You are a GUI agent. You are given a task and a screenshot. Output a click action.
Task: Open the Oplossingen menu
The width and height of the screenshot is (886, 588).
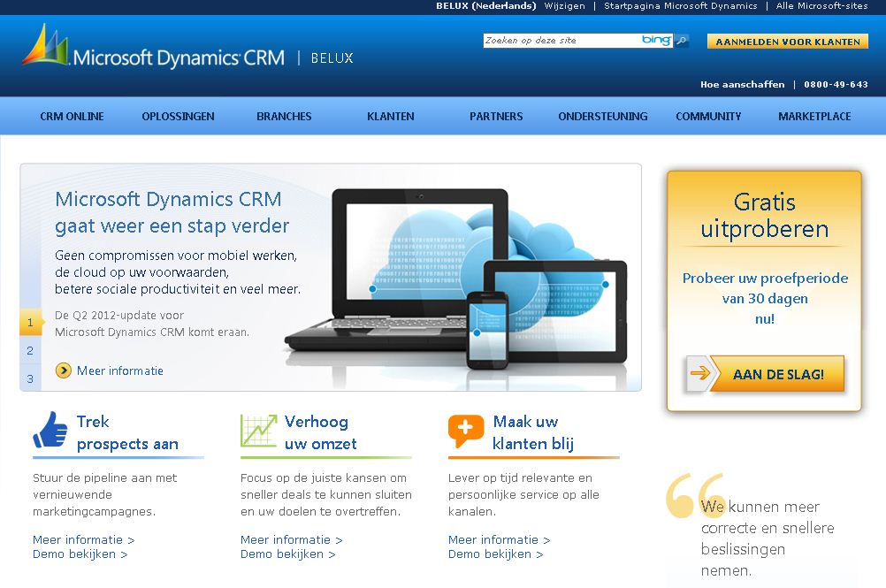click(178, 117)
